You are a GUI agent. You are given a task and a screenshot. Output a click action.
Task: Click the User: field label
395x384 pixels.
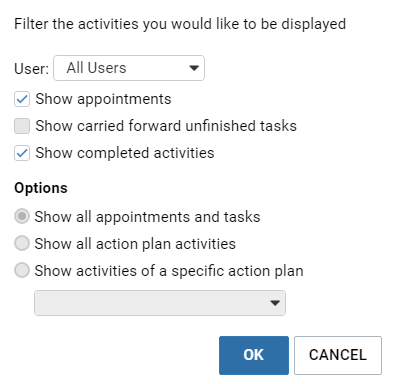[x=32, y=69]
